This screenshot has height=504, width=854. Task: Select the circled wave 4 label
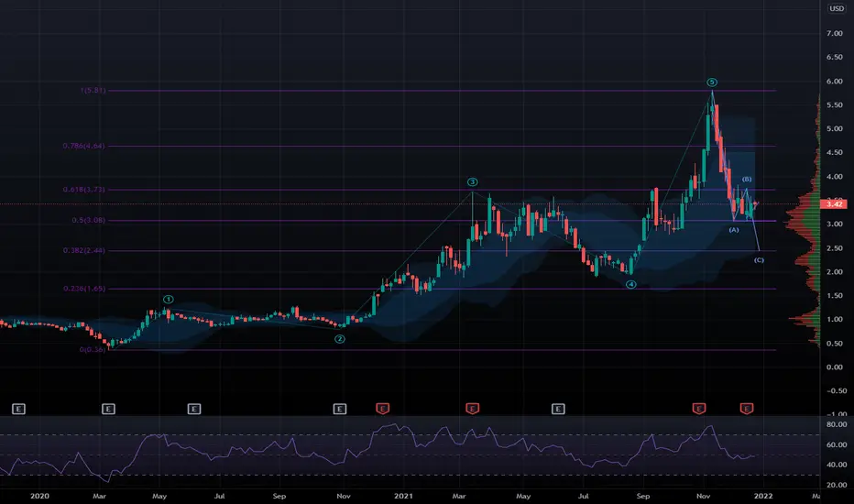click(x=630, y=284)
